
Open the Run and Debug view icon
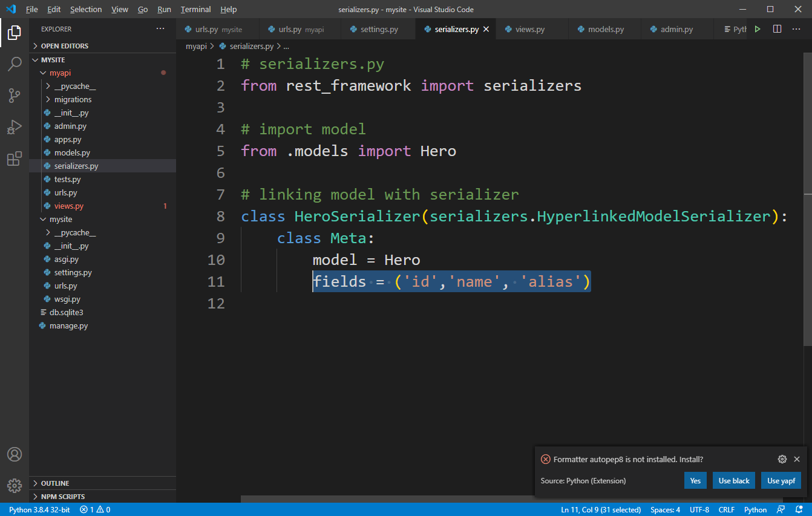(x=15, y=127)
